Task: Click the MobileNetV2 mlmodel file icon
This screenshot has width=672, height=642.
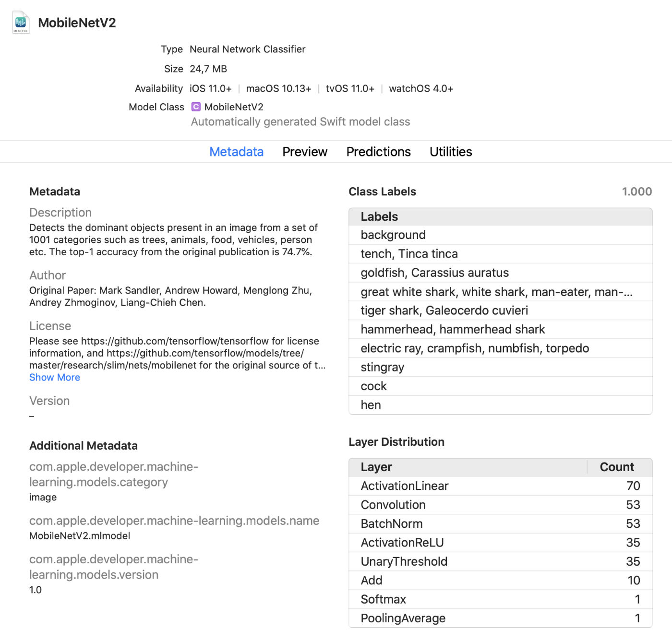Action: coord(21,23)
